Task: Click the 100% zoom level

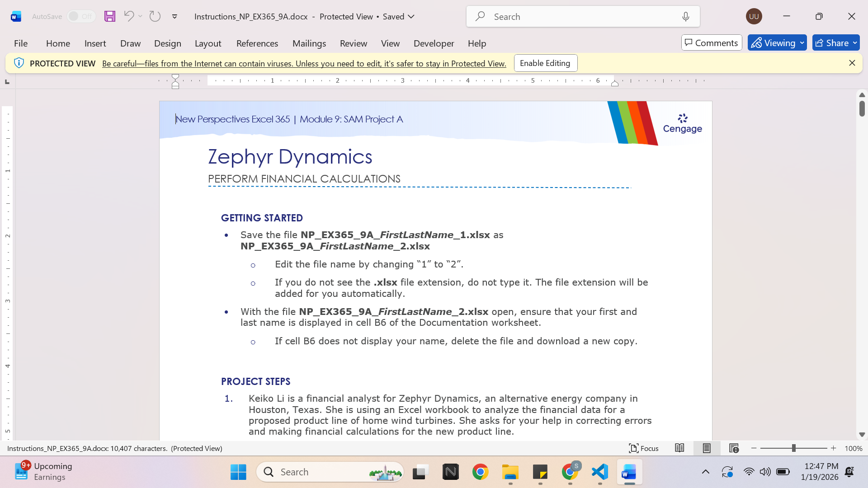Action: 854,448
